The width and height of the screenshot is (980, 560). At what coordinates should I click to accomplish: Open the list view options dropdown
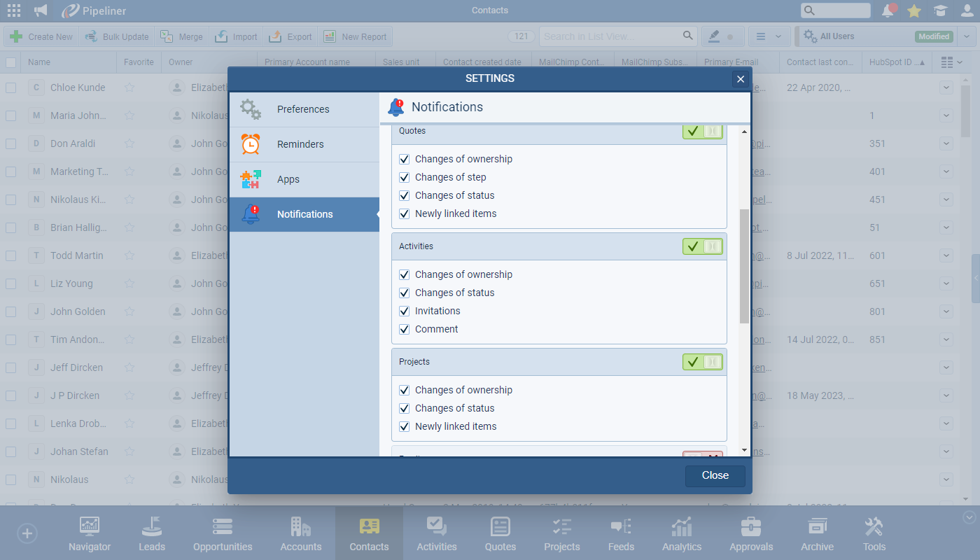(x=769, y=36)
